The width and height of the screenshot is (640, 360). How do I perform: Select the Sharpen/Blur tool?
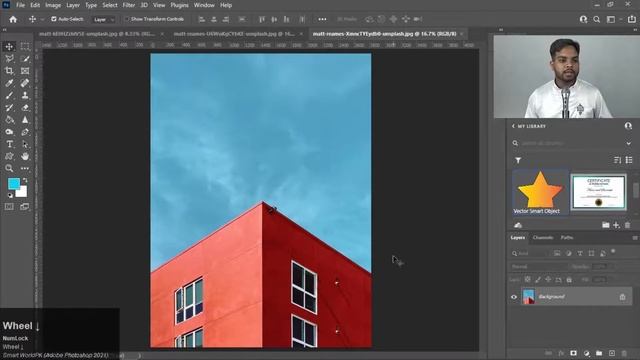(25, 120)
